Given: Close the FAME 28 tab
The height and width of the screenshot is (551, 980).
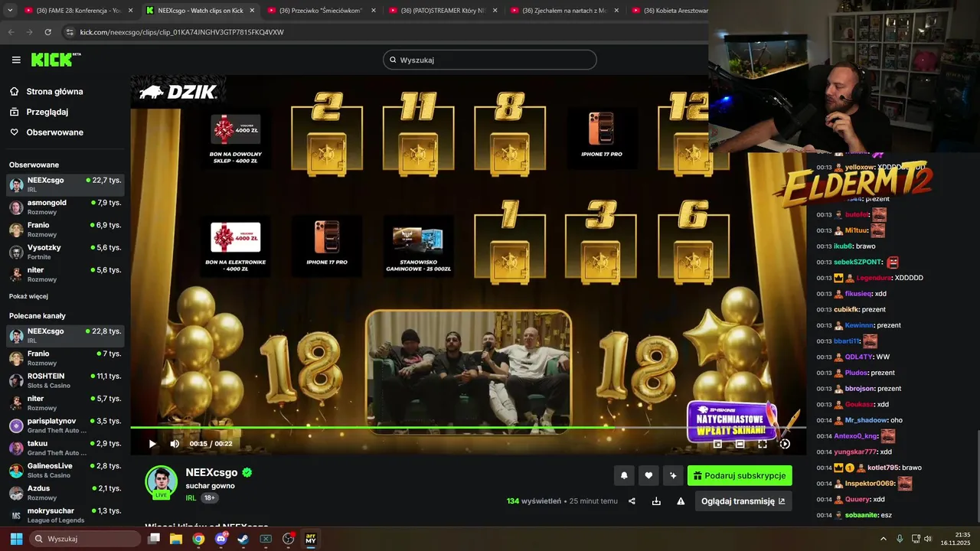Looking at the screenshot, I should 130,11.
